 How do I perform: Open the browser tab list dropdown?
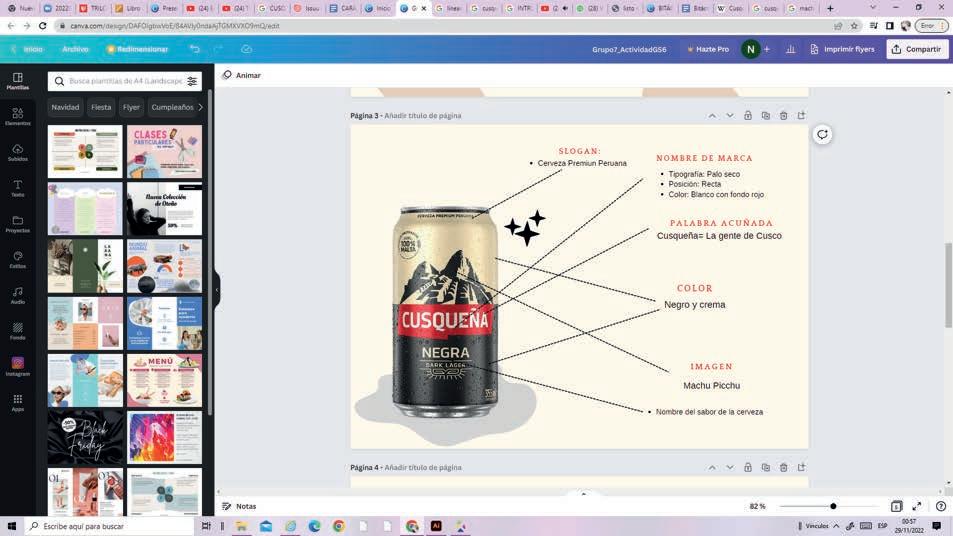pos(873,8)
